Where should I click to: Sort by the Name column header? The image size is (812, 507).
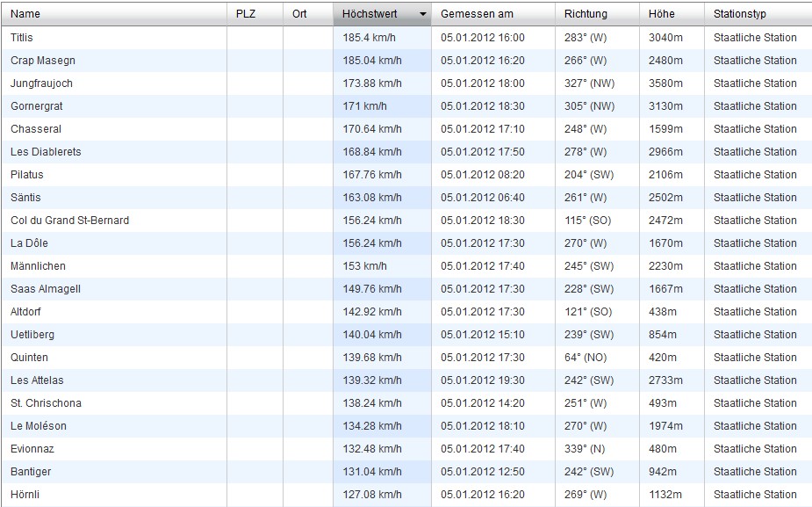click(x=25, y=14)
